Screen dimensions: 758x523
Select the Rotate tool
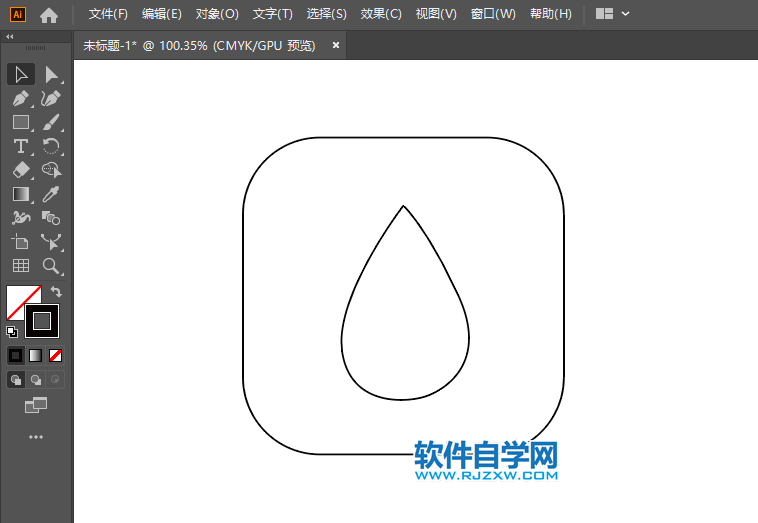(x=51, y=146)
